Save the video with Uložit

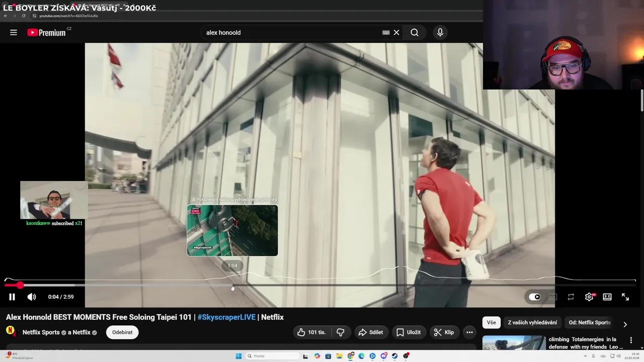(x=409, y=332)
